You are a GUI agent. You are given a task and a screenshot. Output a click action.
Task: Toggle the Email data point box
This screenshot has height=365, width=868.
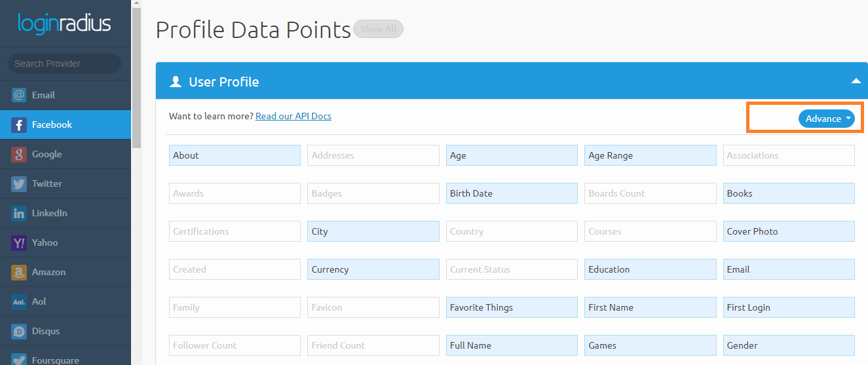tap(789, 269)
